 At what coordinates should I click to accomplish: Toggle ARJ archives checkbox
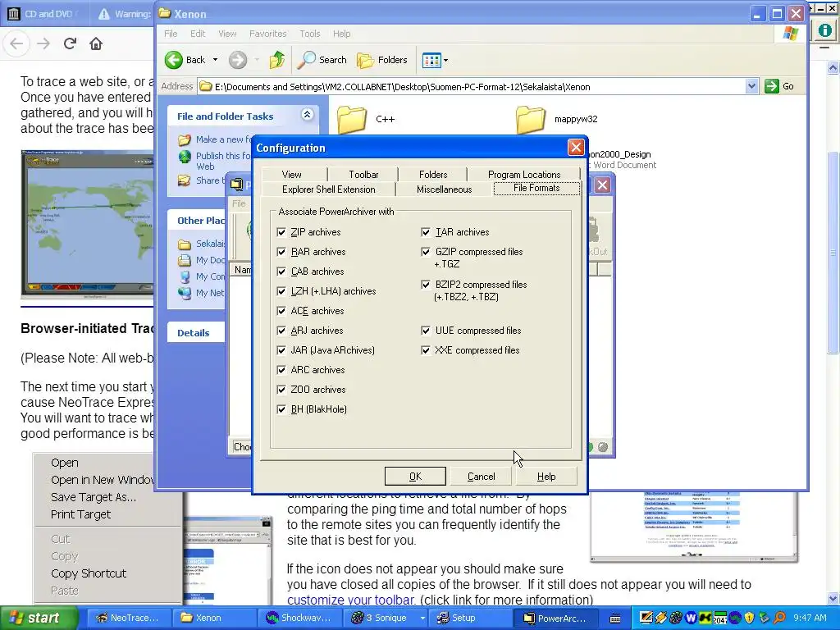point(281,331)
